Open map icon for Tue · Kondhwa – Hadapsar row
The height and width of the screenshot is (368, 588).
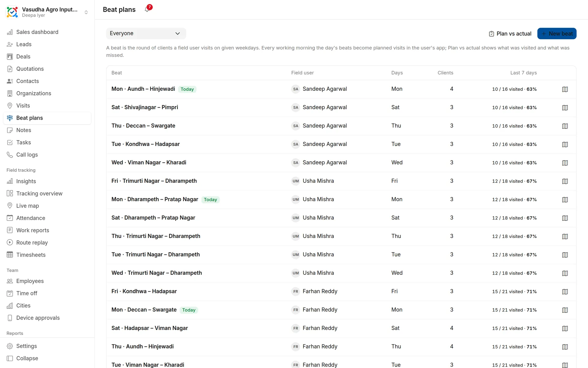pyautogui.click(x=565, y=144)
